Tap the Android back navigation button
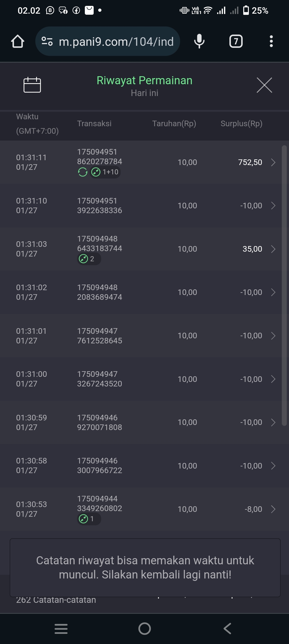Image resolution: width=289 pixels, height=644 pixels. (227, 628)
